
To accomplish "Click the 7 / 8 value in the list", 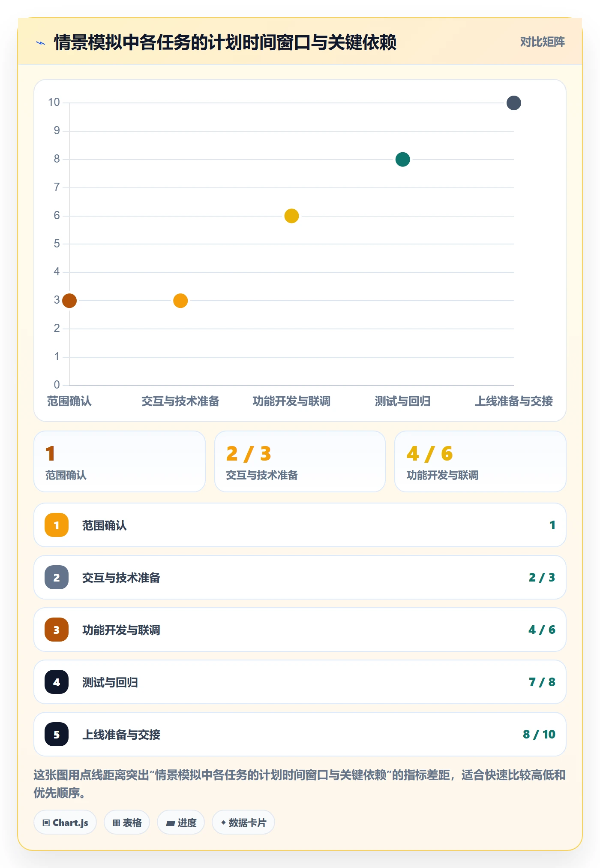I will pos(542,682).
